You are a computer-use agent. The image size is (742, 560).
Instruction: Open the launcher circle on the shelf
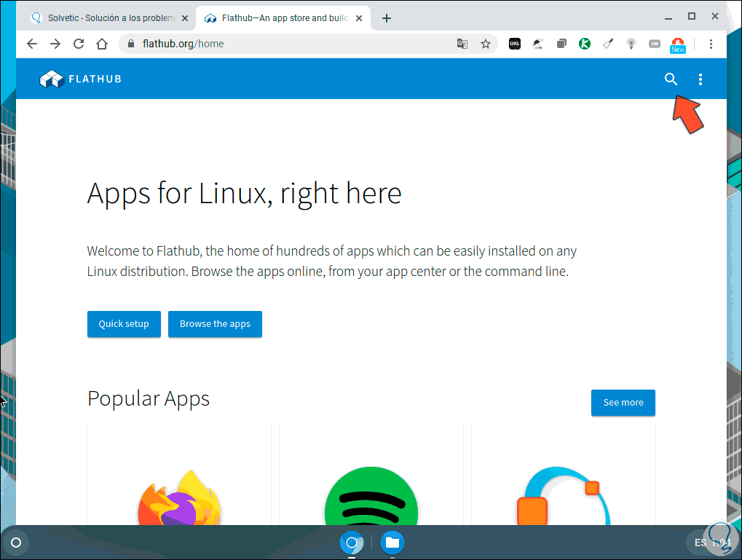click(x=16, y=543)
